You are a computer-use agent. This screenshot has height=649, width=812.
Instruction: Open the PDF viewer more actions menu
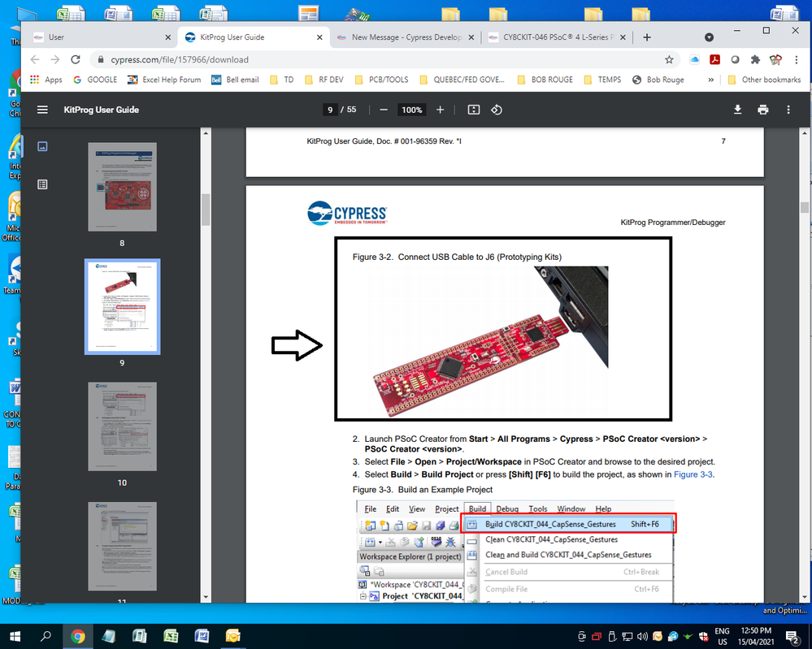pyautogui.click(x=788, y=110)
